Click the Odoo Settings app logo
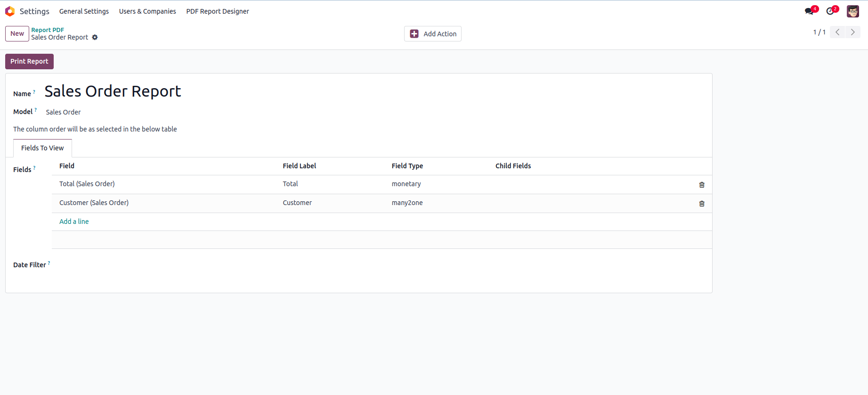 (x=10, y=11)
